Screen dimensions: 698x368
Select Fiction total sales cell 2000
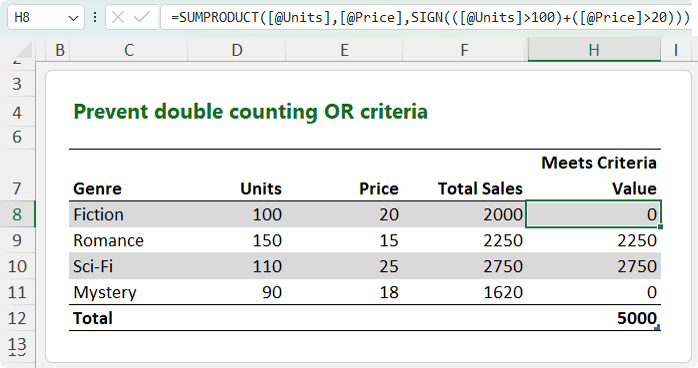[x=464, y=214]
